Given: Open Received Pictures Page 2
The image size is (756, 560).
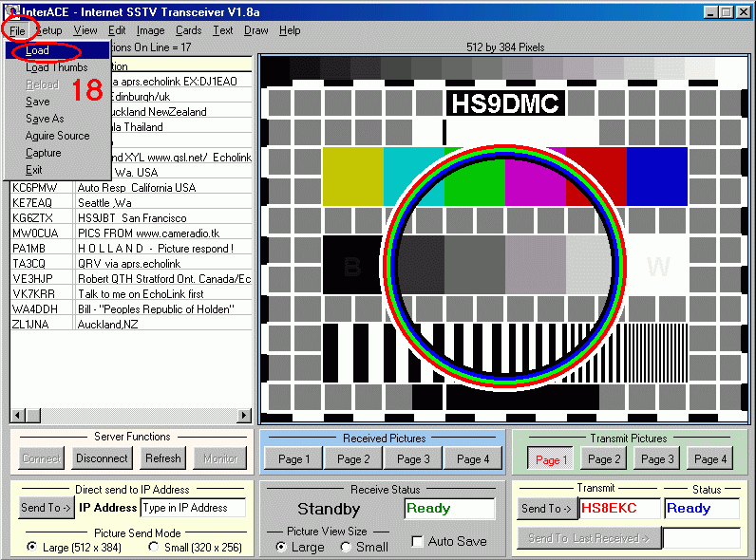Looking at the screenshot, I should (353, 459).
